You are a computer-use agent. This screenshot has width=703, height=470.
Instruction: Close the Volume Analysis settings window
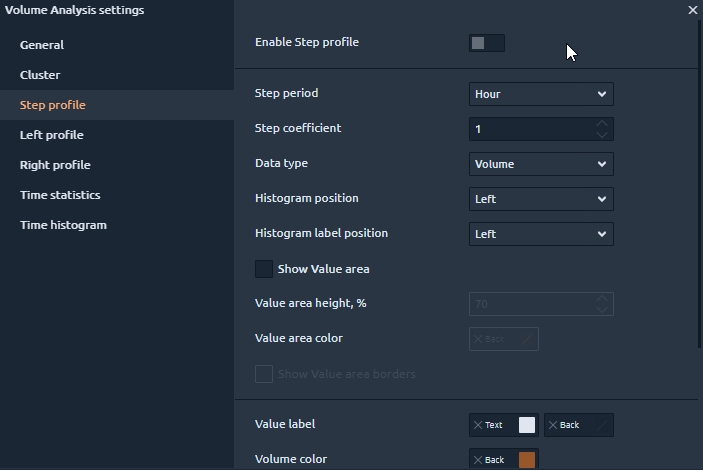coord(693,10)
